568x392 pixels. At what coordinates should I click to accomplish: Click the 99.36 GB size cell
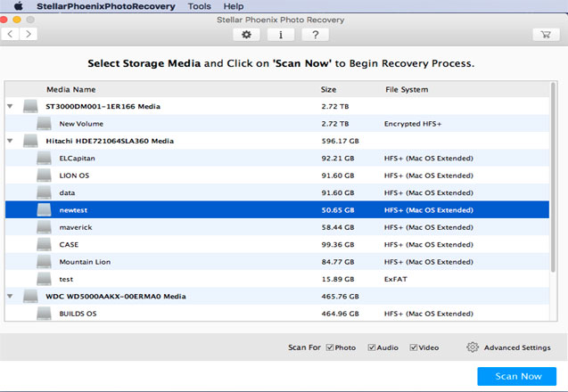click(338, 245)
